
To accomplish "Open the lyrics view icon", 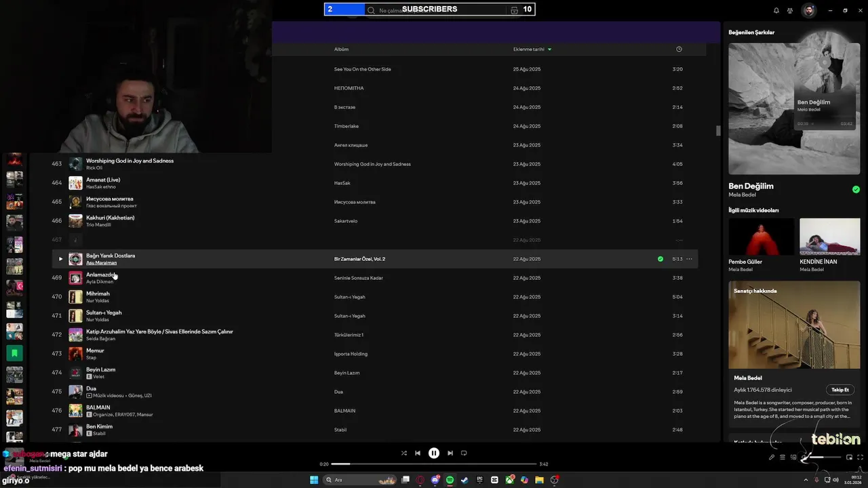I will tap(771, 457).
